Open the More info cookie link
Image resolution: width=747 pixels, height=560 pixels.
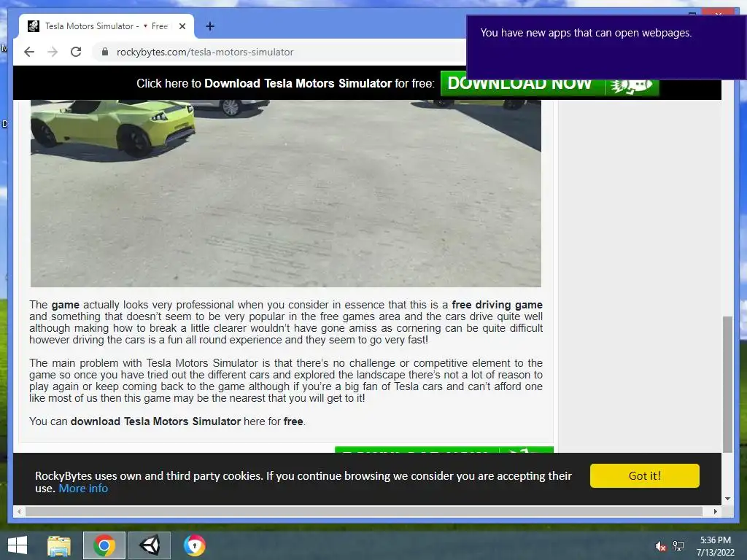[83, 488]
